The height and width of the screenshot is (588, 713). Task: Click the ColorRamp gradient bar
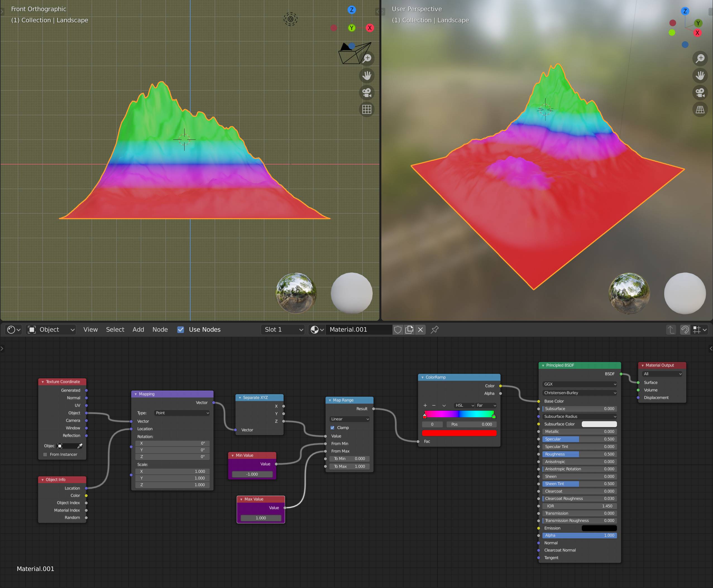459,414
